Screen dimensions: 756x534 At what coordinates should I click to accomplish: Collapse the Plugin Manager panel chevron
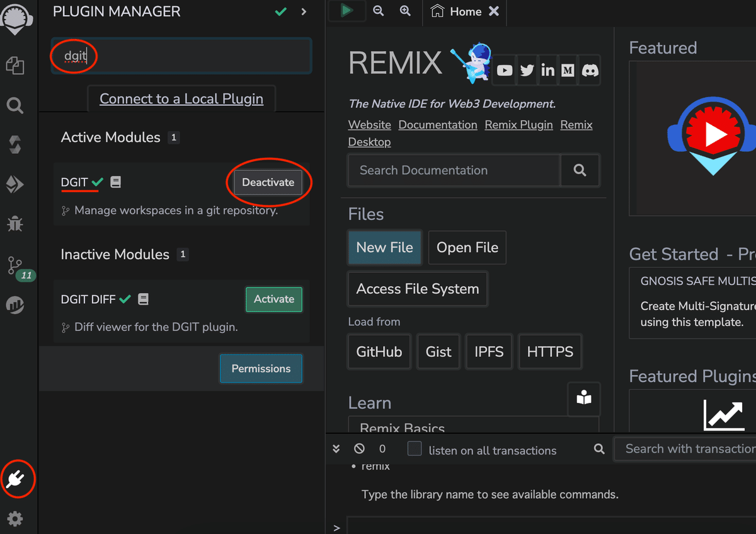point(304,11)
